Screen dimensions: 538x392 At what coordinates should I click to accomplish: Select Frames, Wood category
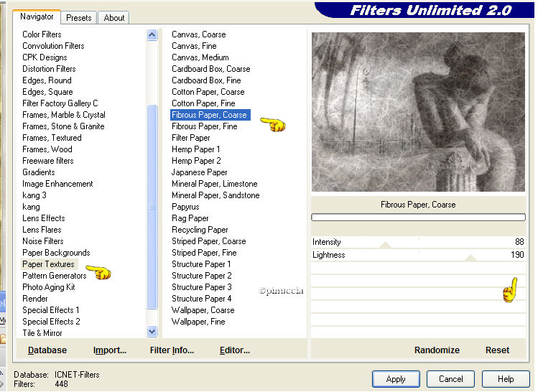click(x=47, y=149)
